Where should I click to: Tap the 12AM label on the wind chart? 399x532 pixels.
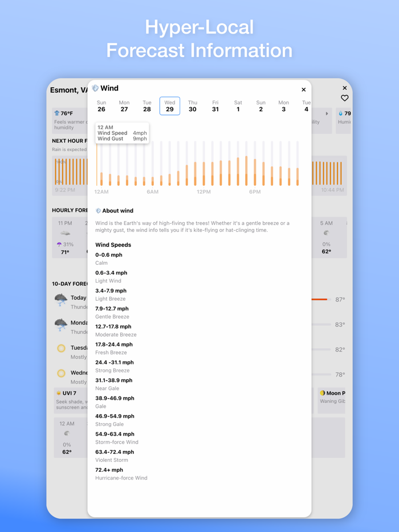coord(101,192)
